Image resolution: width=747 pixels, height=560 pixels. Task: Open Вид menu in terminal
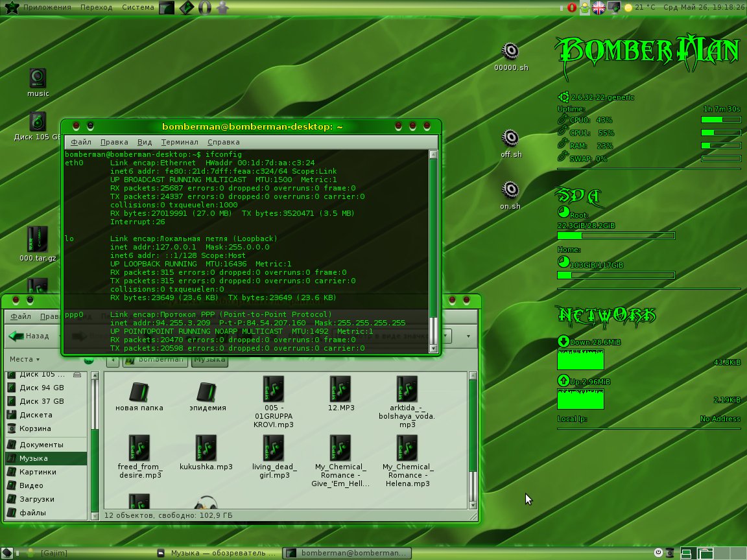click(x=145, y=142)
